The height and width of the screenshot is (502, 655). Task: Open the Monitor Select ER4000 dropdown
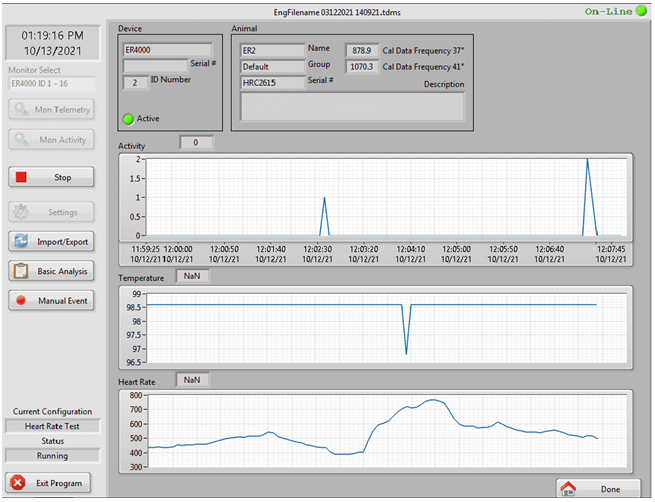pyautogui.click(x=52, y=84)
